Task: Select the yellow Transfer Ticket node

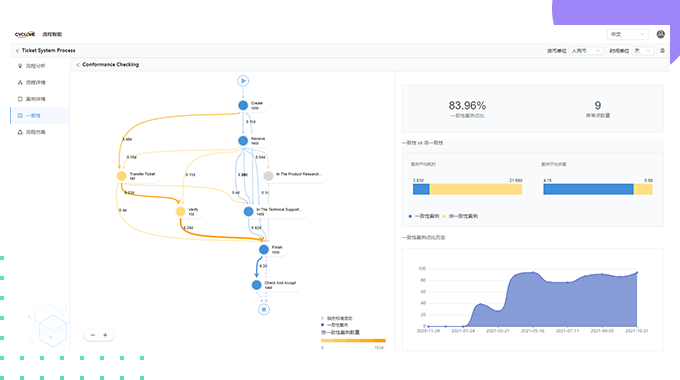Action: click(121, 176)
